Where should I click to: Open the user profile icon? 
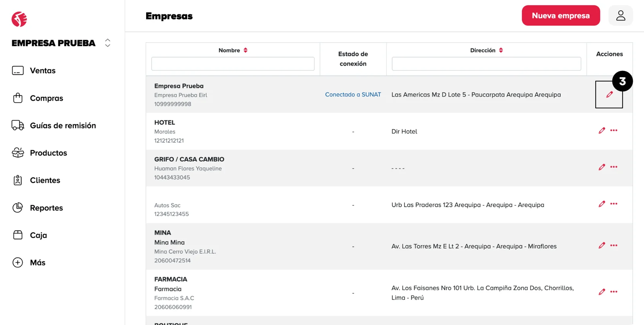620,16
